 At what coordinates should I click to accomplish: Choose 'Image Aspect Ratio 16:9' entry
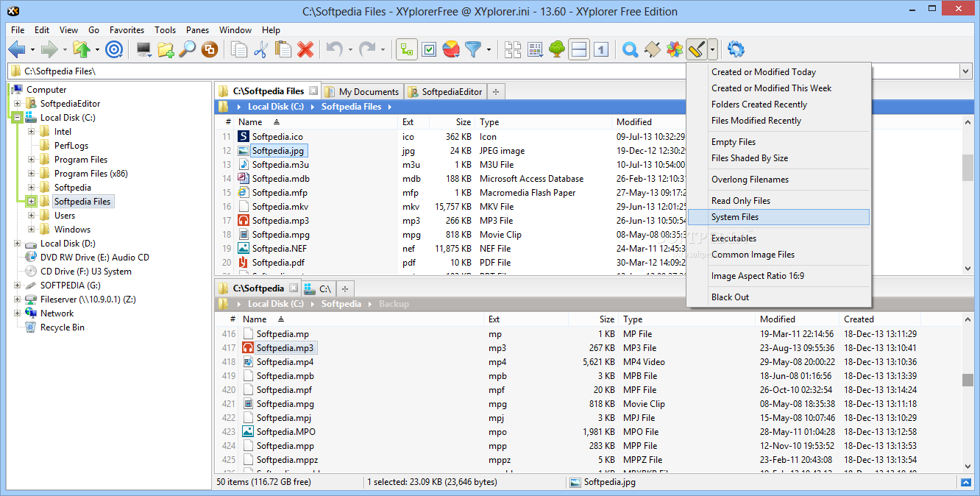click(778, 276)
